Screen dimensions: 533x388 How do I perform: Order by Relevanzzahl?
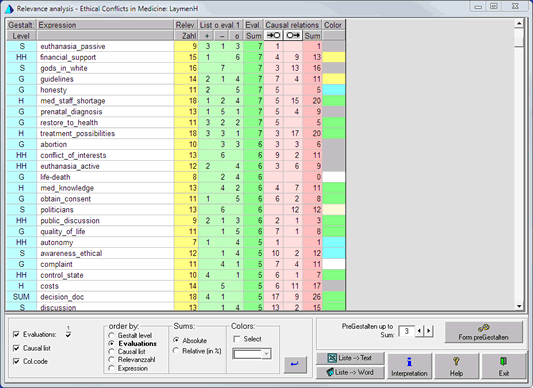[111, 359]
